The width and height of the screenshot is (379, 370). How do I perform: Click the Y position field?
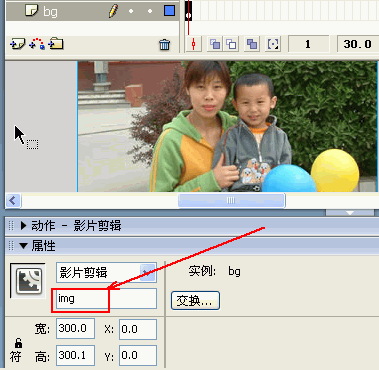point(138,355)
